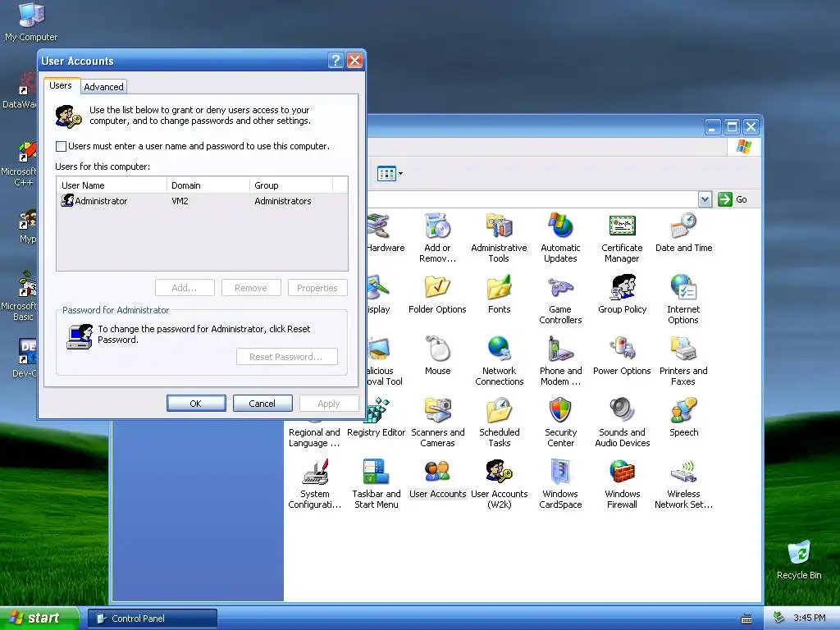Click the system tray icon beside the clock
840x630 pixels.
[779, 618]
